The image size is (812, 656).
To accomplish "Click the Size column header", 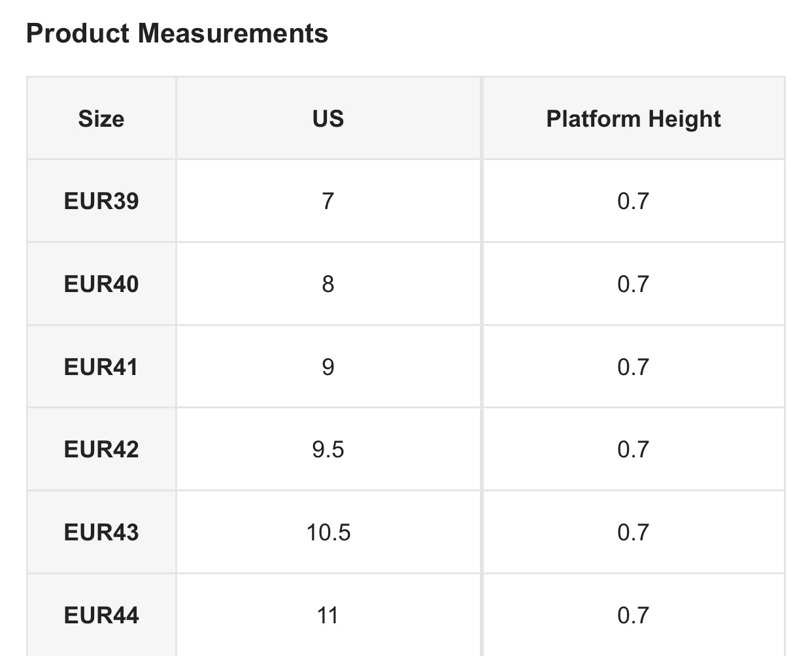I will (101, 119).
